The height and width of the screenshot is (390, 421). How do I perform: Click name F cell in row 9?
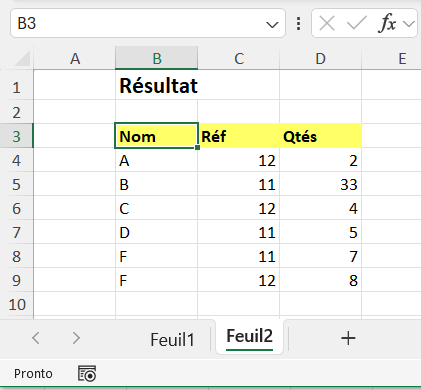tap(157, 280)
